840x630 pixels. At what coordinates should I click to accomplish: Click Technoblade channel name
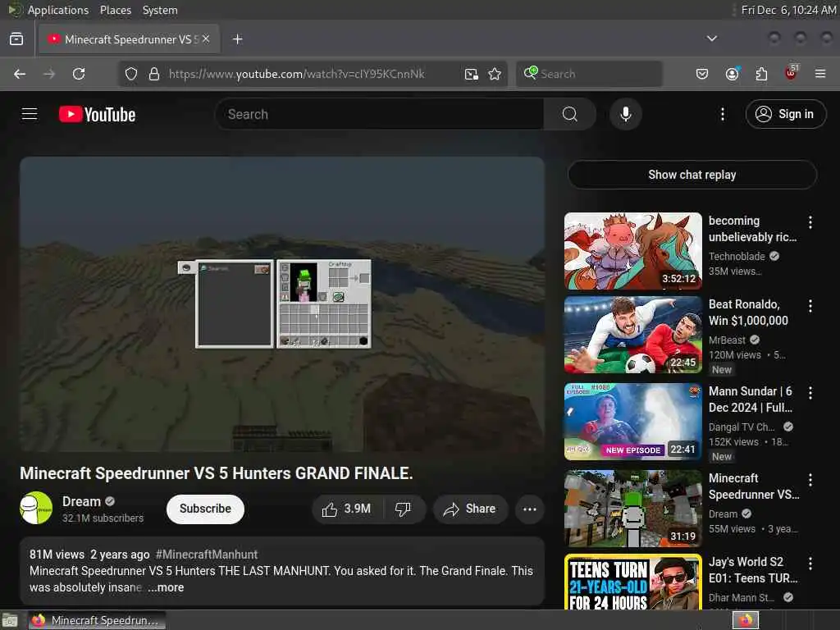(x=737, y=256)
